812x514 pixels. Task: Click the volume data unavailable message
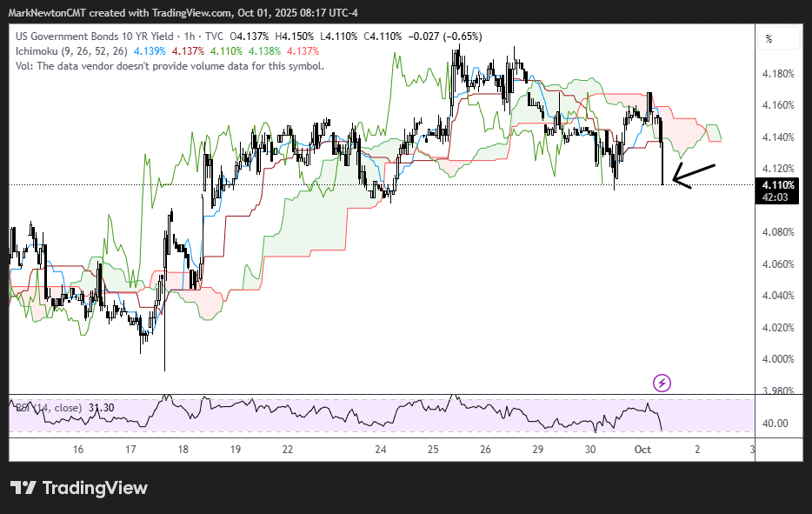[170, 66]
